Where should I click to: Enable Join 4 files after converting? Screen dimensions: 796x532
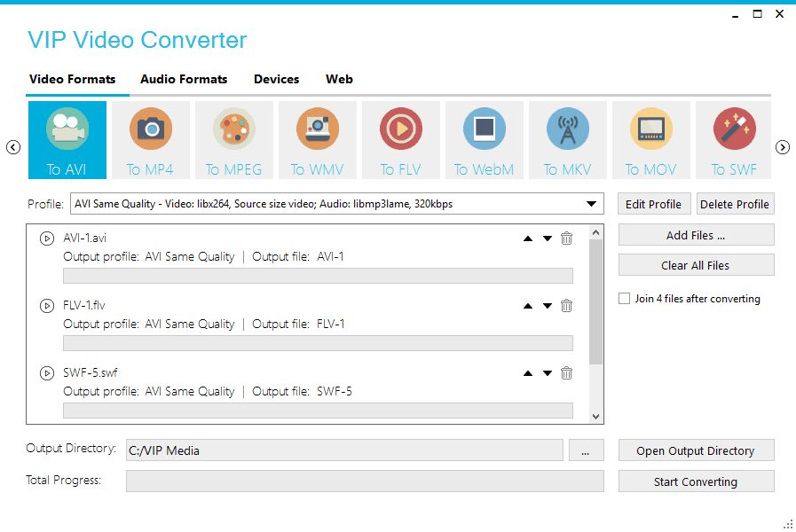tap(625, 298)
